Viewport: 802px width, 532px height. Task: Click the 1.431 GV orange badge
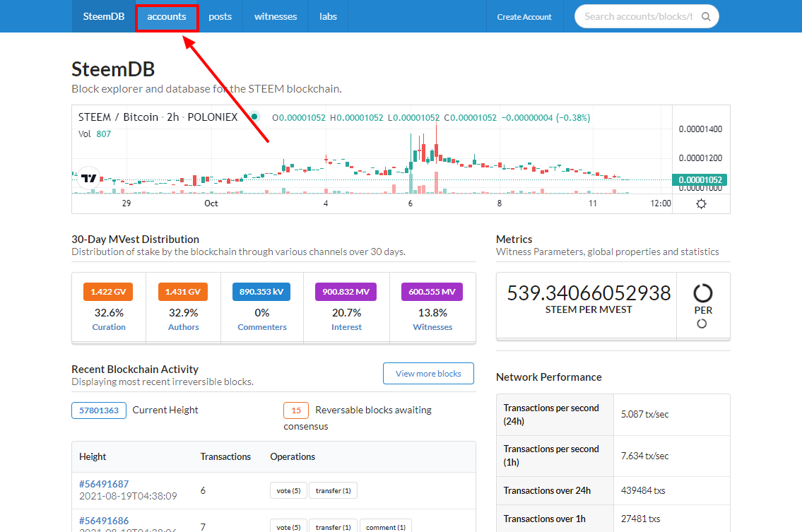tap(182, 292)
